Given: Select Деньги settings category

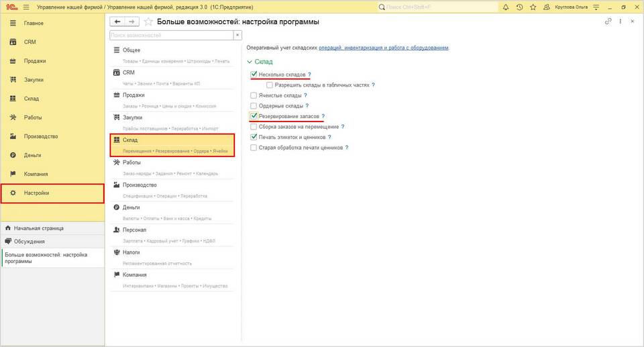Looking at the screenshot, I should click(x=172, y=213).
